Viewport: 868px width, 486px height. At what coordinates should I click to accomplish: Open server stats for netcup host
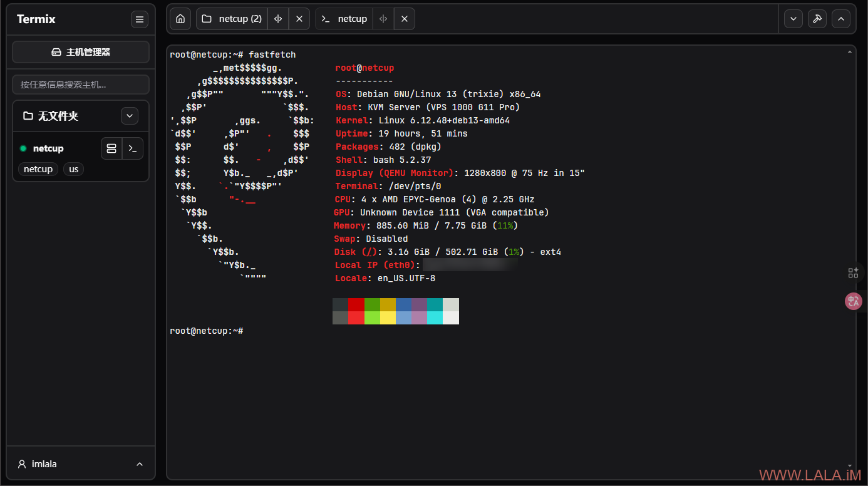click(111, 148)
